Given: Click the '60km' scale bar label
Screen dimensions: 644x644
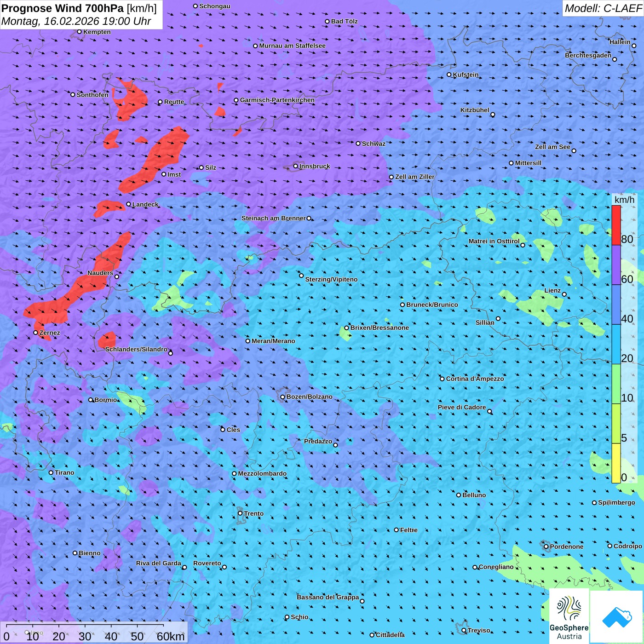Looking at the screenshot, I should point(171,636).
